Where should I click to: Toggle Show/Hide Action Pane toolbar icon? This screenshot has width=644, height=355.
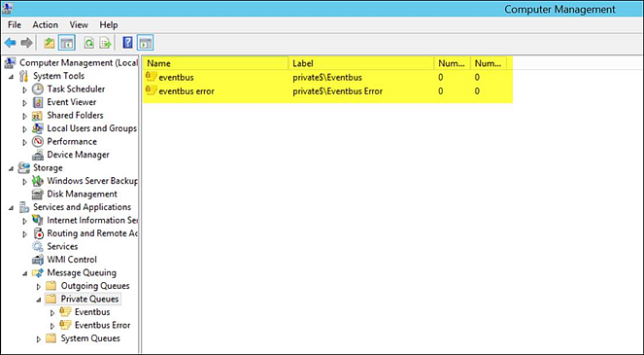tap(146, 43)
